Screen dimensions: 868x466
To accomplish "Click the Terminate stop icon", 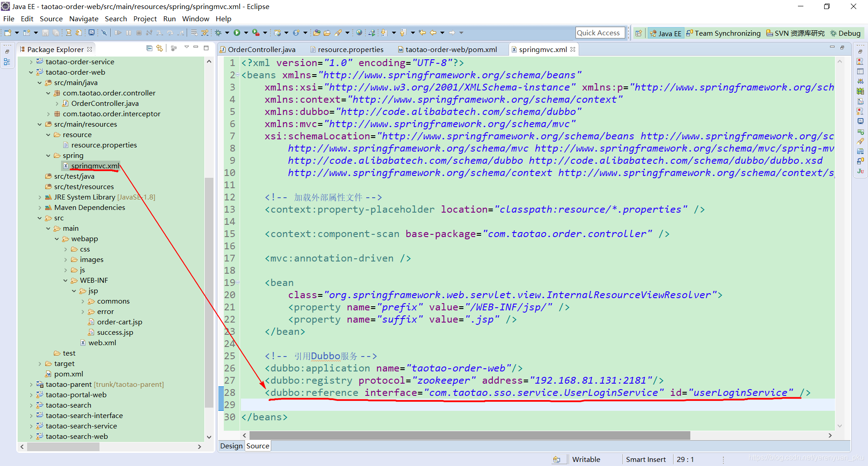I will (139, 33).
